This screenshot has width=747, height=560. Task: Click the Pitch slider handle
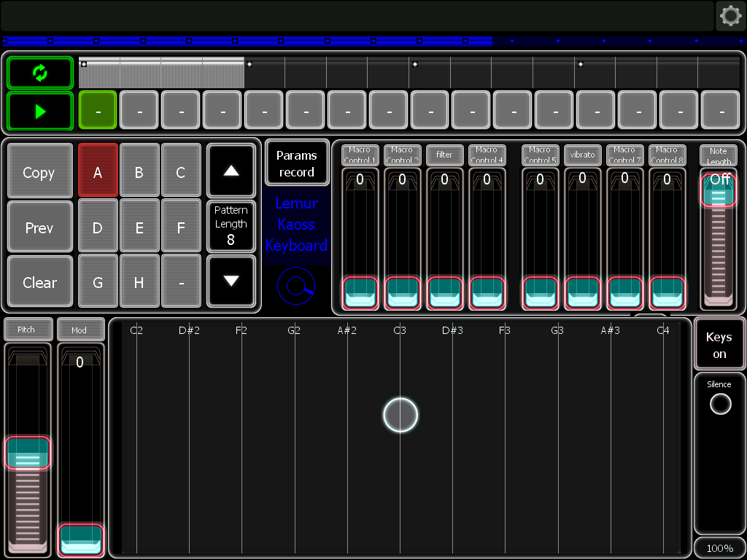28,453
